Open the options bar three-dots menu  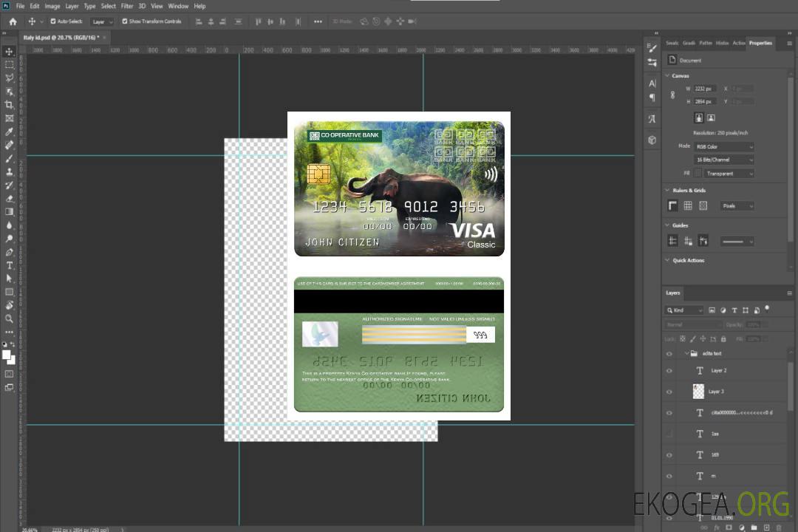(x=318, y=21)
